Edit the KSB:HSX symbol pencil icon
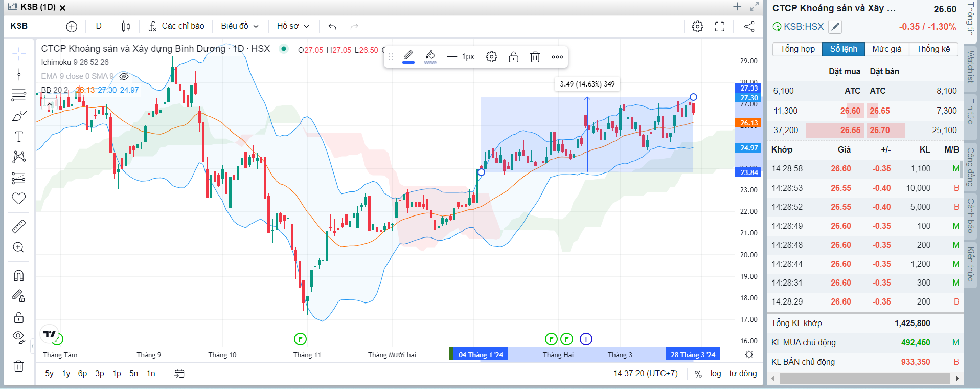980x389 pixels. [x=835, y=27]
